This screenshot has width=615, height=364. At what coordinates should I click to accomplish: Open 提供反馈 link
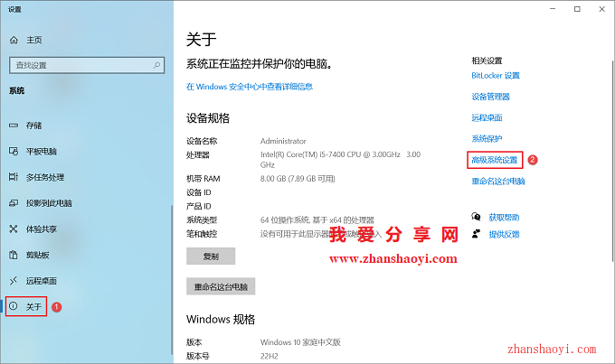504,234
